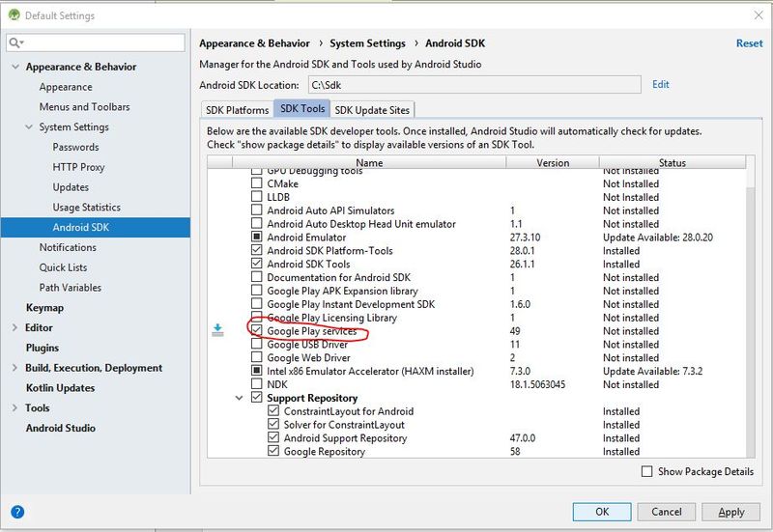Click the search magnifier icon
Screen dimensions: 773x532
[x=15, y=42]
